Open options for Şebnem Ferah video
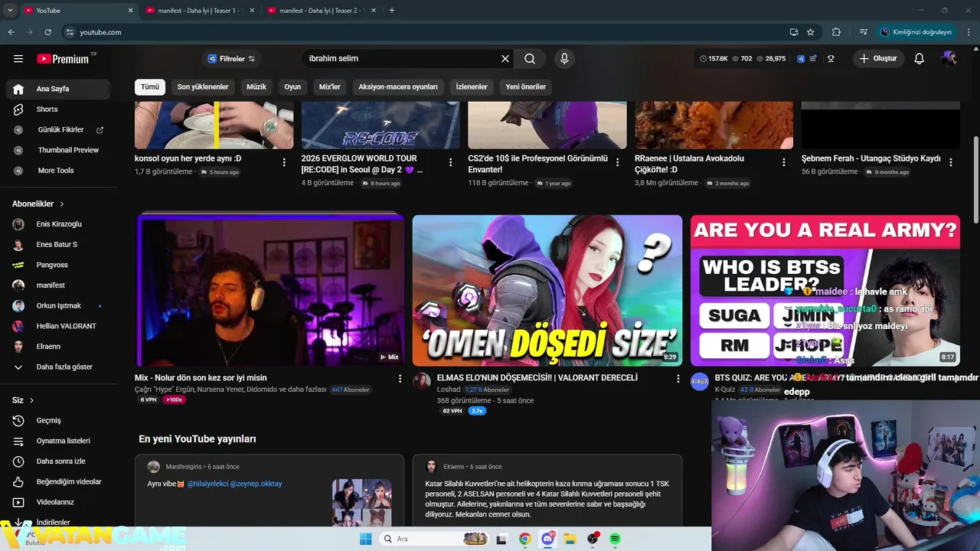Screen dimensions: 980x551 pos(951,162)
